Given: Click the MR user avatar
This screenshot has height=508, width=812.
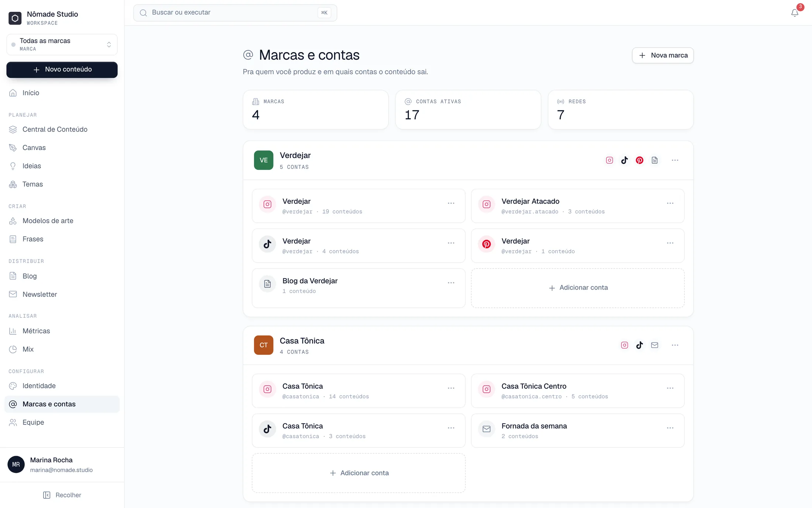Looking at the screenshot, I should click(16, 464).
